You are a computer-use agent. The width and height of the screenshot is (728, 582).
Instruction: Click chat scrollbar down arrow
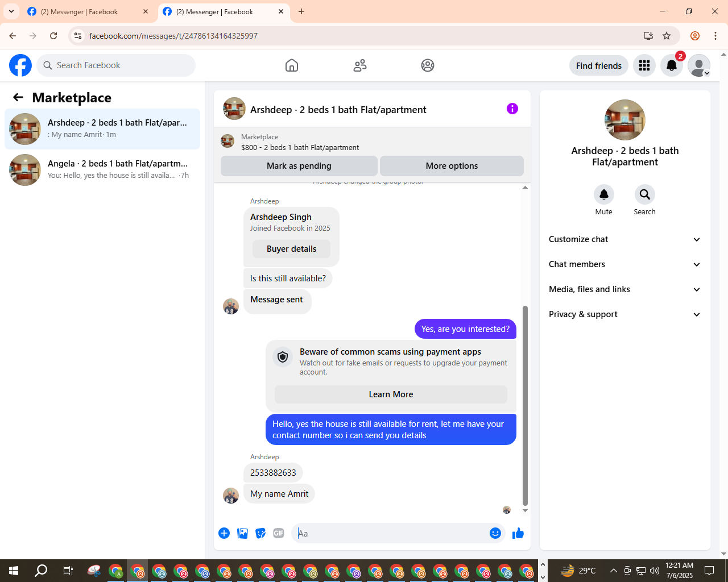[x=525, y=511]
